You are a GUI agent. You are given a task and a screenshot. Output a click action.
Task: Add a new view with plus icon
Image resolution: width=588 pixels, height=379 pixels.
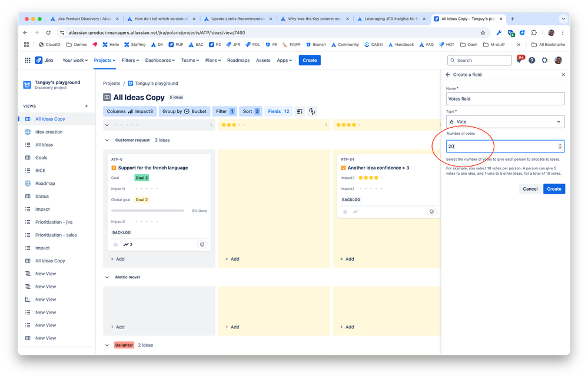(x=87, y=106)
